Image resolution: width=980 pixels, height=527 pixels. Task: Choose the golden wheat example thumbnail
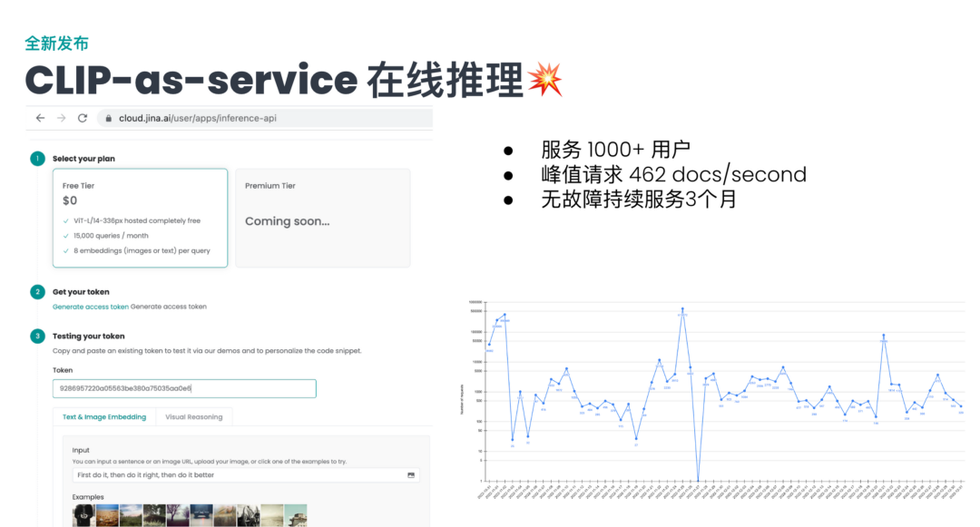click(225, 516)
